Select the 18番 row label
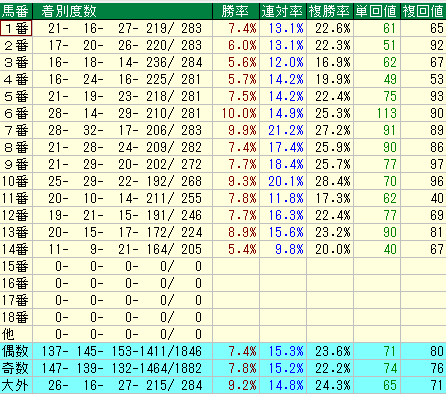Viewport: 446px width, 394px height. coord(16,317)
